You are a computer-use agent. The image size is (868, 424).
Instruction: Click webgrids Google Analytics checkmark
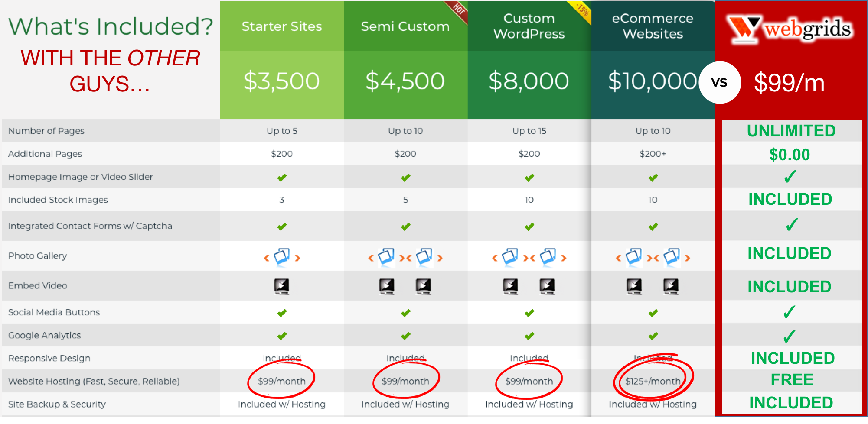point(790,336)
